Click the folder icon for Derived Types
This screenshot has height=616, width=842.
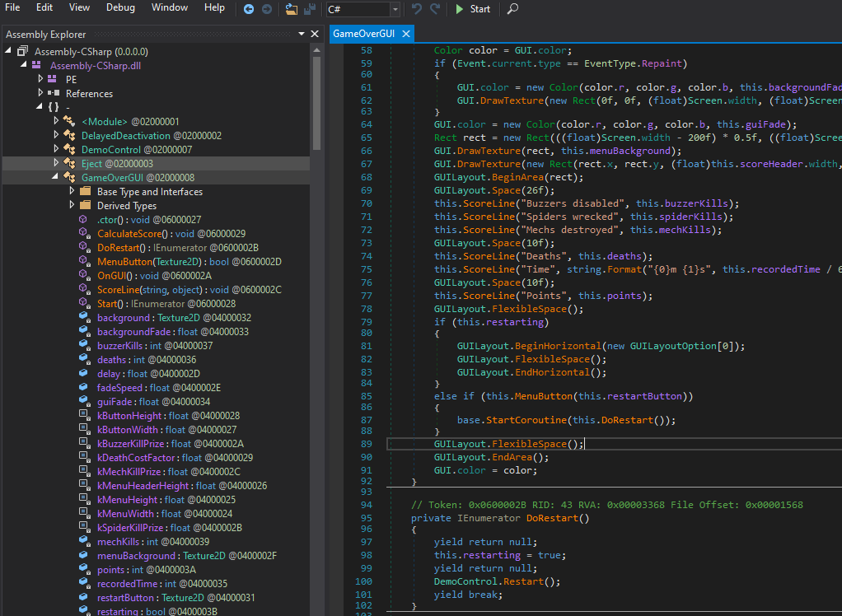(85, 206)
